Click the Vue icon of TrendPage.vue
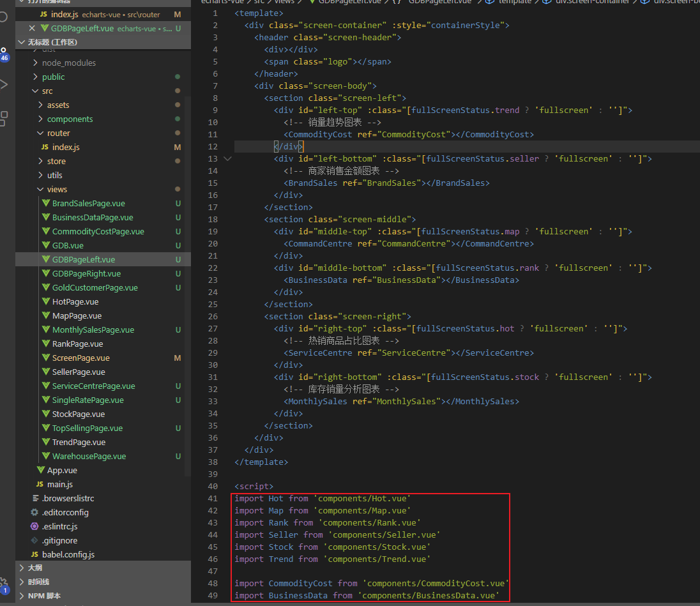The width and height of the screenshot is (700, 606). point(45,442)
